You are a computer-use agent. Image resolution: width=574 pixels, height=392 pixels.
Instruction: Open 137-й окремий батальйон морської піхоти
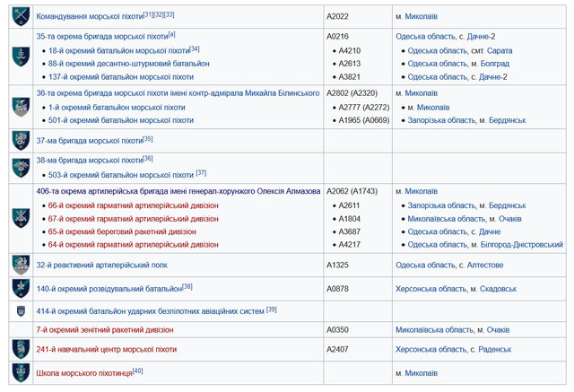[121, 77]
